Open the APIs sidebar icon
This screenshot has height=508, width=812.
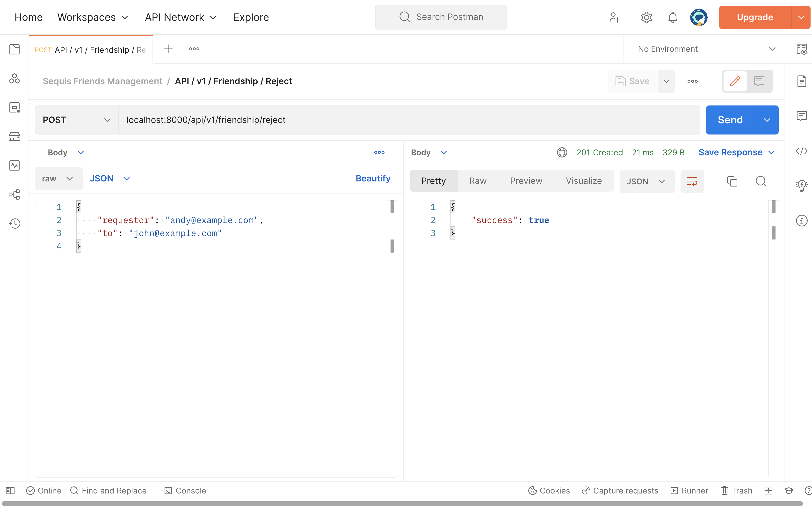pos(14,79)
